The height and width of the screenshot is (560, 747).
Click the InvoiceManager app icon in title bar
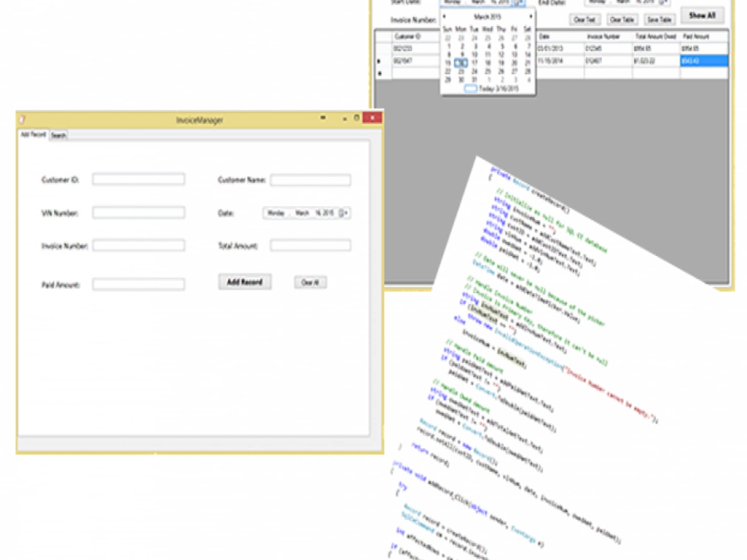(23, 120)
